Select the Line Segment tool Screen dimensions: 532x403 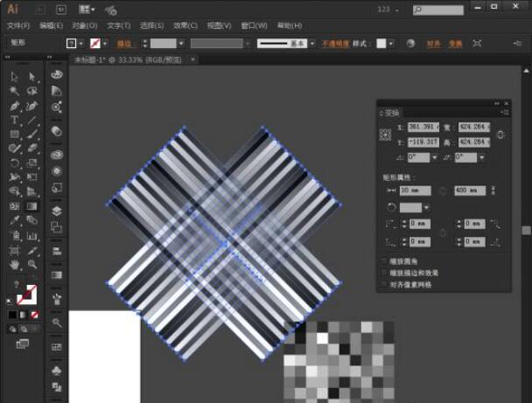[x=31, y=120]
